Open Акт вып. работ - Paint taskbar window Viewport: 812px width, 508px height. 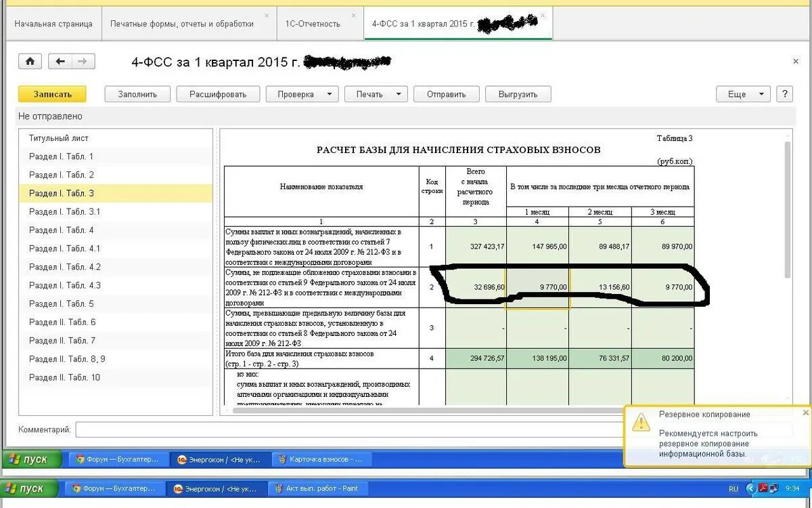point(317,488)
